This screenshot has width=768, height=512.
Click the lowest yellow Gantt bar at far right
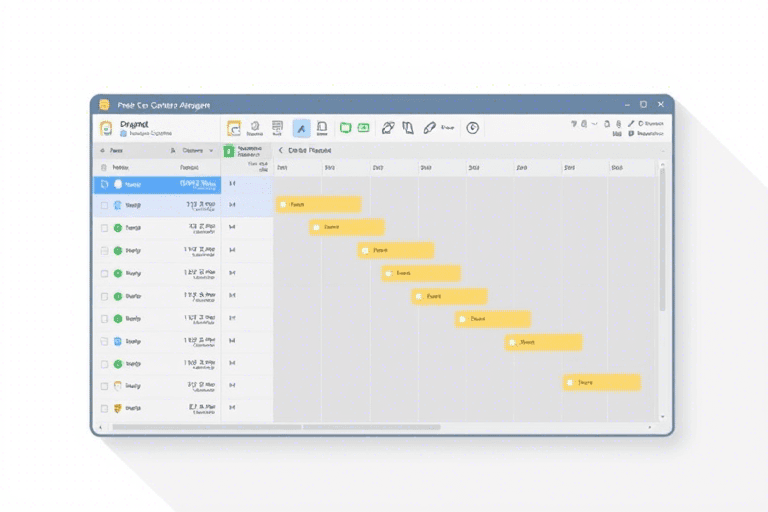click(x=601, y=382)
